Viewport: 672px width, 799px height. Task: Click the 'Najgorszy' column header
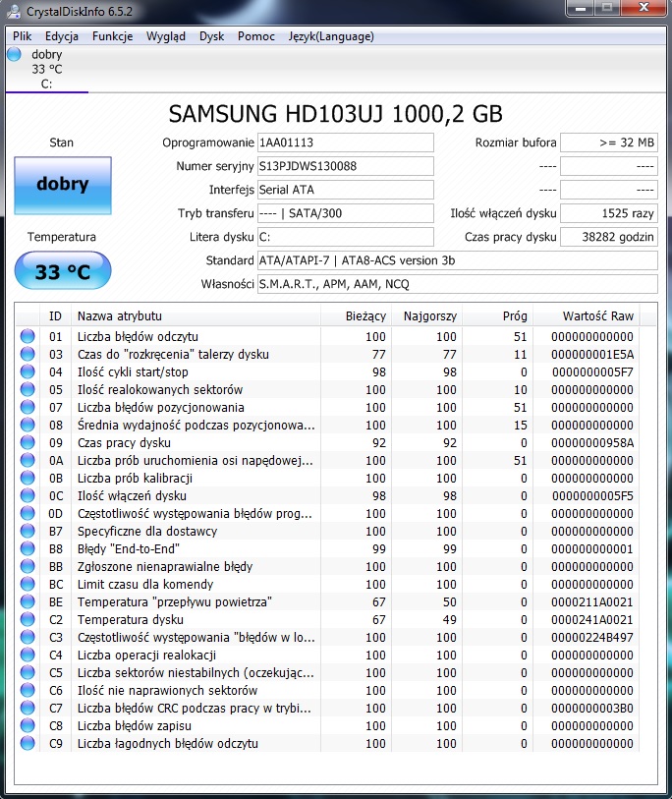tap(426, 315)
